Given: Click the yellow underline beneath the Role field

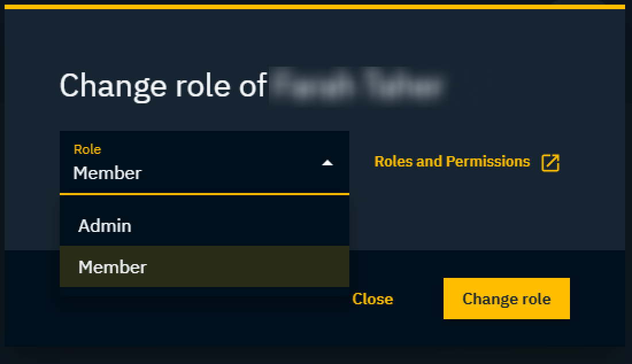Looking at the screenshot, I should click(x=204, y=194).
